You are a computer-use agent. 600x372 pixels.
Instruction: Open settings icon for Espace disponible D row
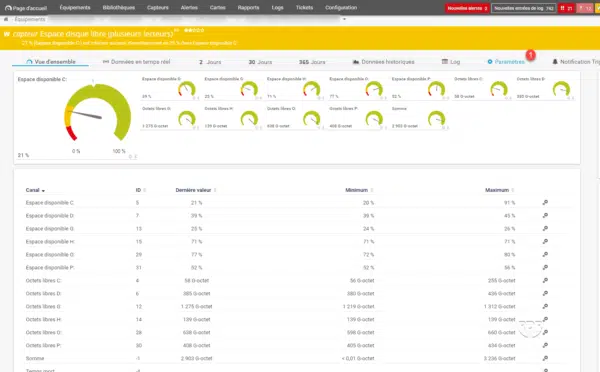(x=545, y=215)
